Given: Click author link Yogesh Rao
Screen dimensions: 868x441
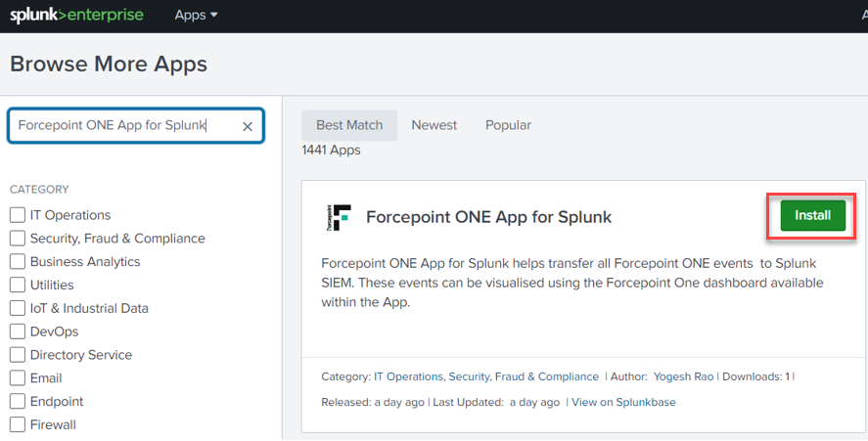Looking at the screenshot, I should click(x=684, y=376).
